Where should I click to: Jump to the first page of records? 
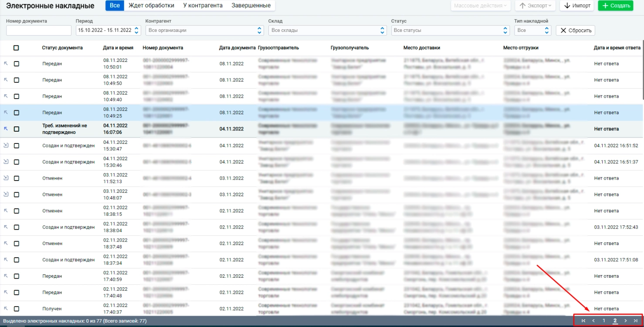pos(583,321)
